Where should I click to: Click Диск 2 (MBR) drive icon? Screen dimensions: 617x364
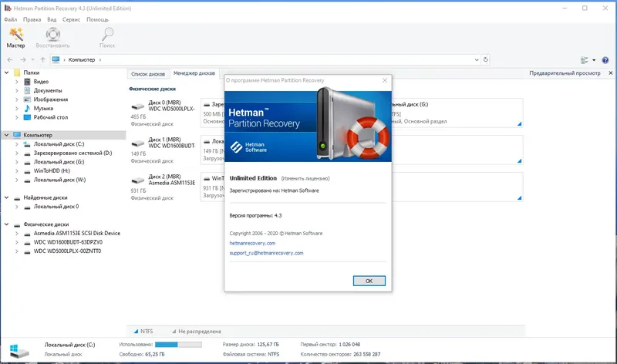[138, 180]
